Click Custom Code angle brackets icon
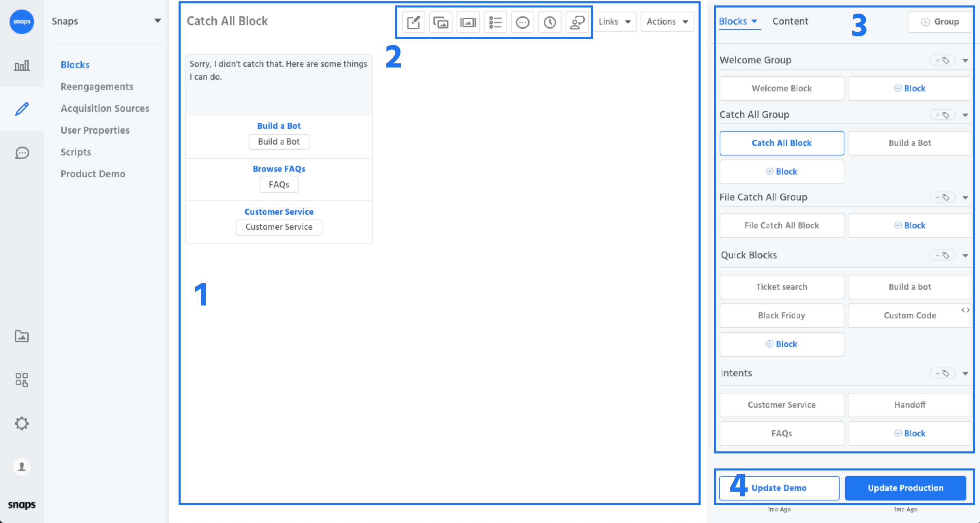980x523 pixels. click(x=965, y=310)
